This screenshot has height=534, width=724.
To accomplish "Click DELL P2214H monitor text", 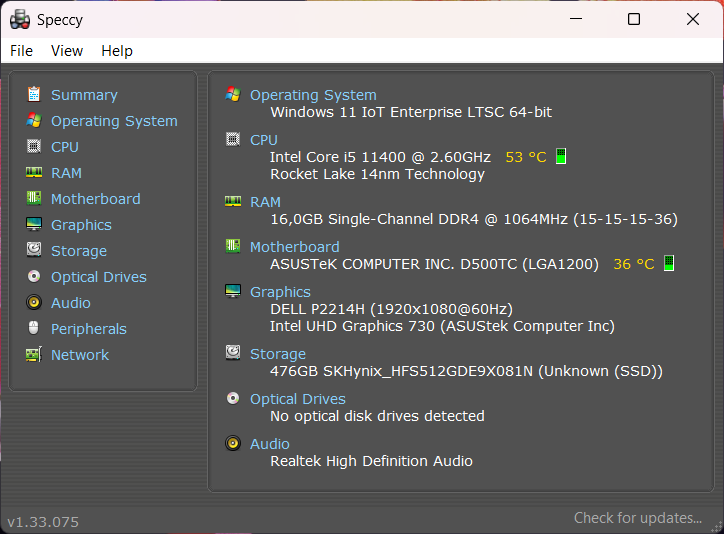I will click(x=392, y=309).
